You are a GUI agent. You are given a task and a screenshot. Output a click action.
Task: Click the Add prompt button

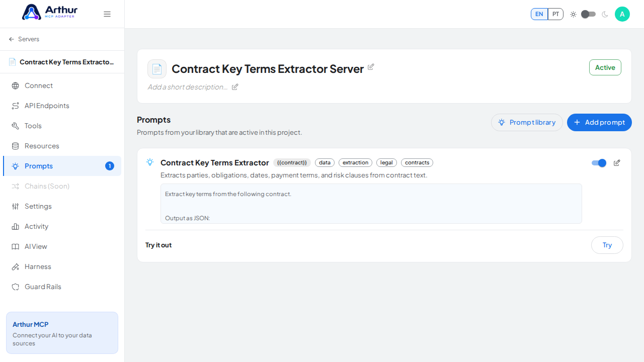(x=599, y=122)
